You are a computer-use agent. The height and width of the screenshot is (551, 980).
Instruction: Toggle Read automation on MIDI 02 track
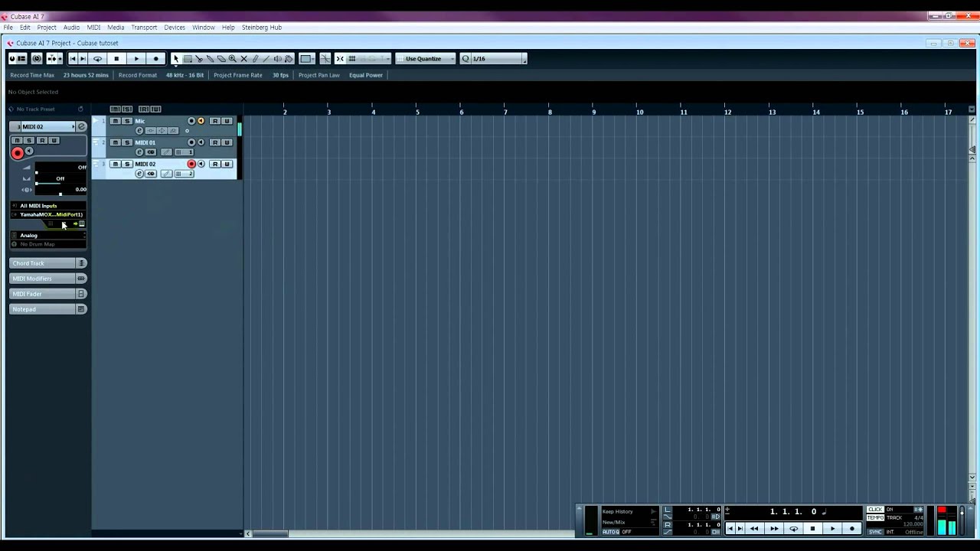[215, 164]
